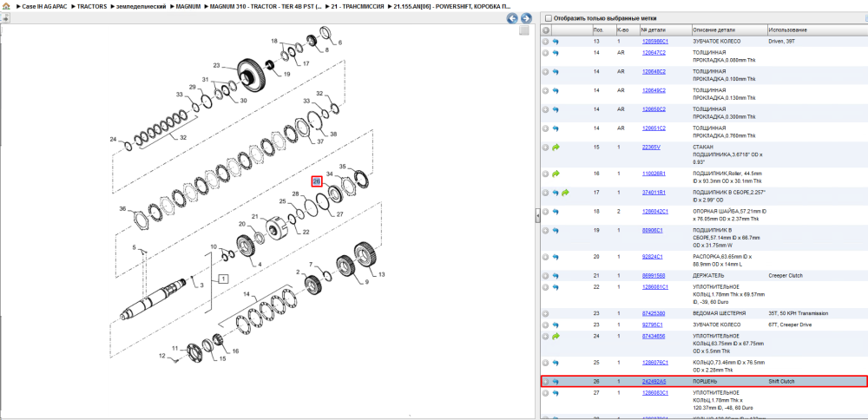Image resolution: width=868 pixels, height=420 pixels.
Task: Click callout number 23 on the diagram
Action: (x=216, y=65)
